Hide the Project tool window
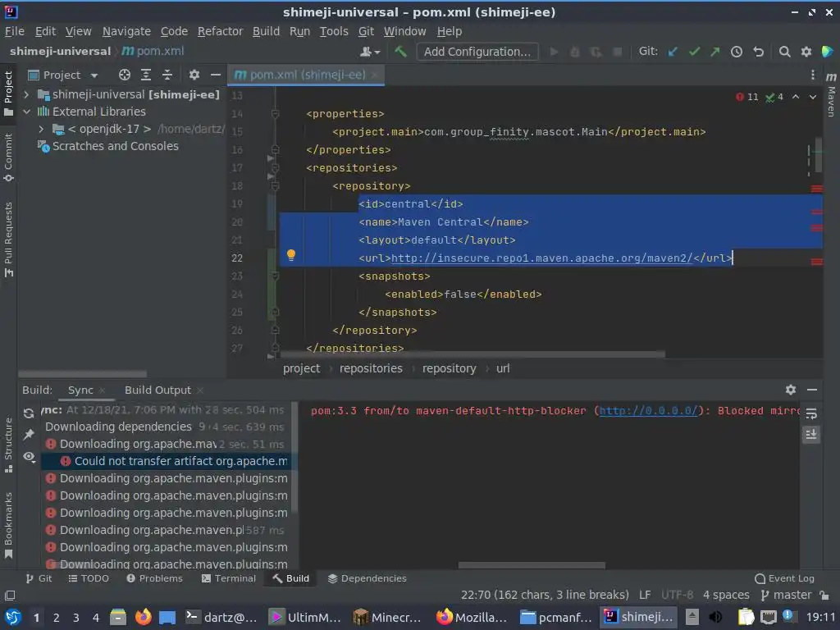The height and width of the screenshot is (630, 840). pyautogui.click(x=216, y=75)
